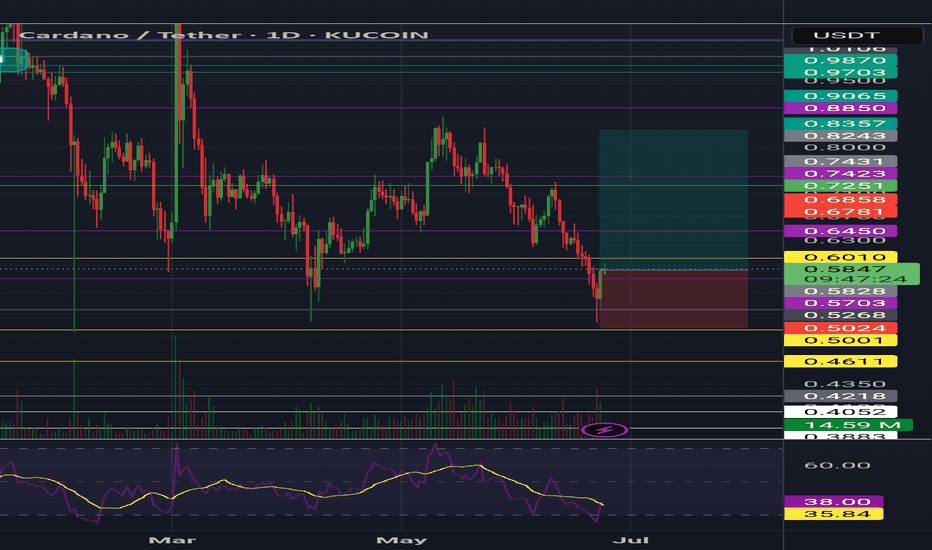Select the purple 0.8850 price label
This screenshot has height=550, width=932.
(840, 108)
